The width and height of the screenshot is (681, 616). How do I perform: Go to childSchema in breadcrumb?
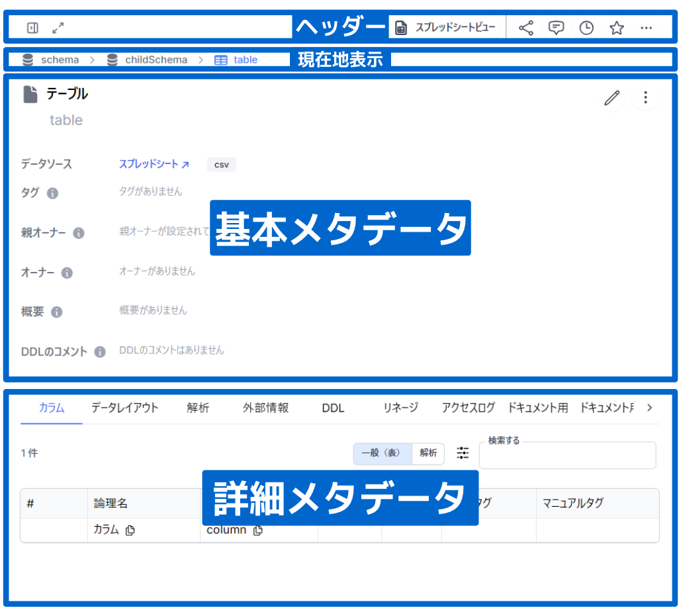tap(156, 60)
